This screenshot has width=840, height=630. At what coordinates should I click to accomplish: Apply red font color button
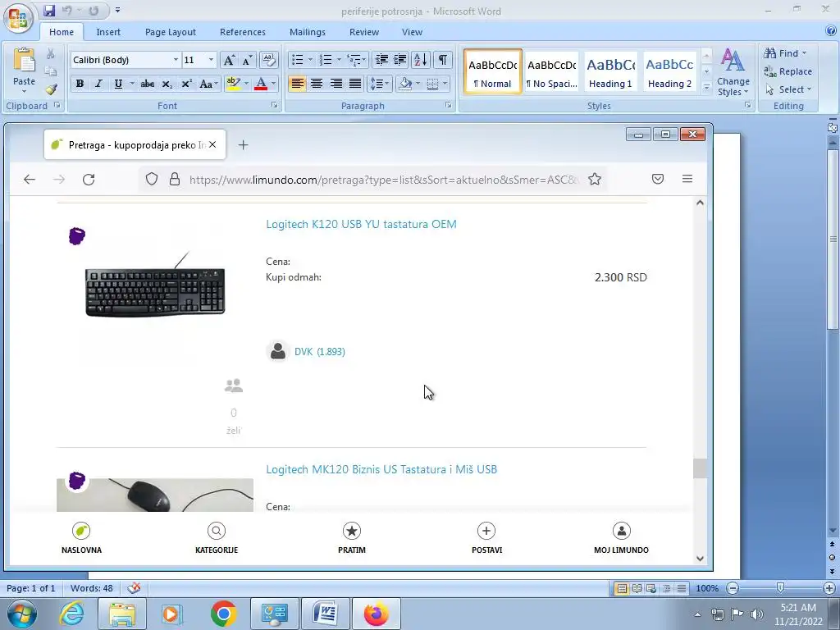click(261, 84)
